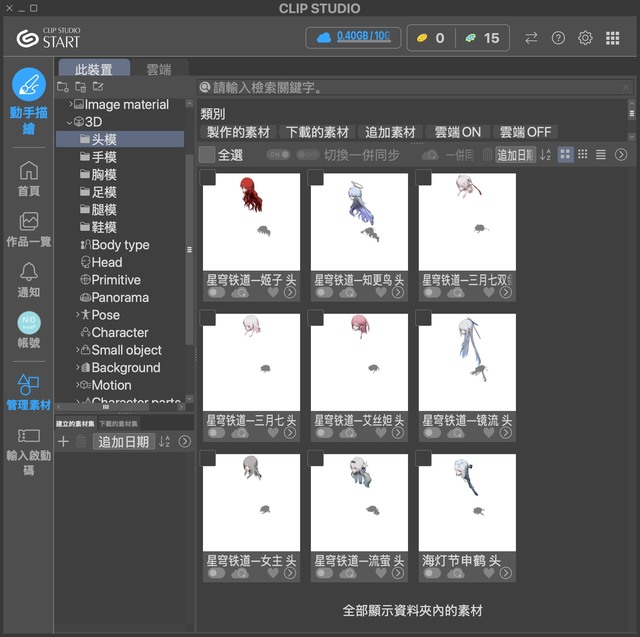Open 通知 notifications bell icon
Viewport: 640px width, 637px height.
[x=29, y=271]
